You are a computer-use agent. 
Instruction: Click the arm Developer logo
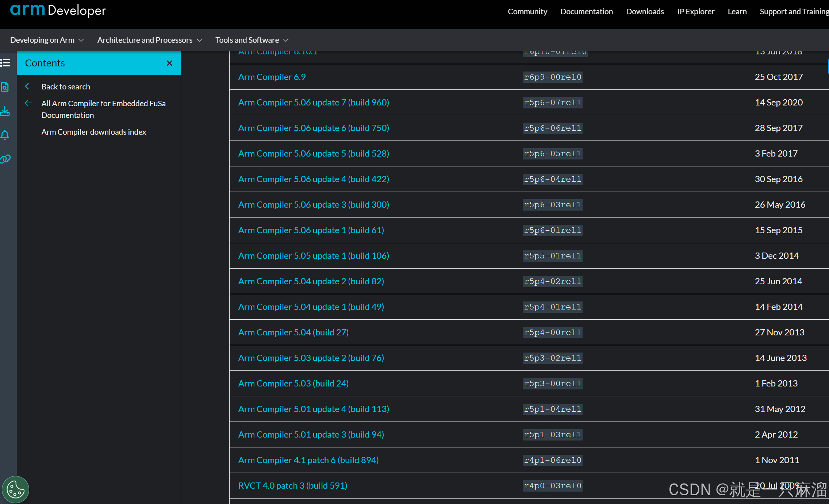tap(58, 10)
